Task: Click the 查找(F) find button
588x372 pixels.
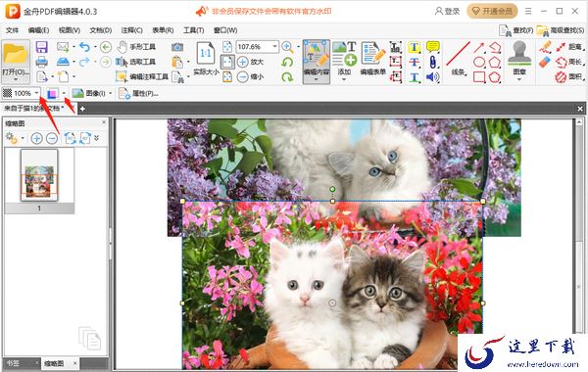Action: (516, 30)
